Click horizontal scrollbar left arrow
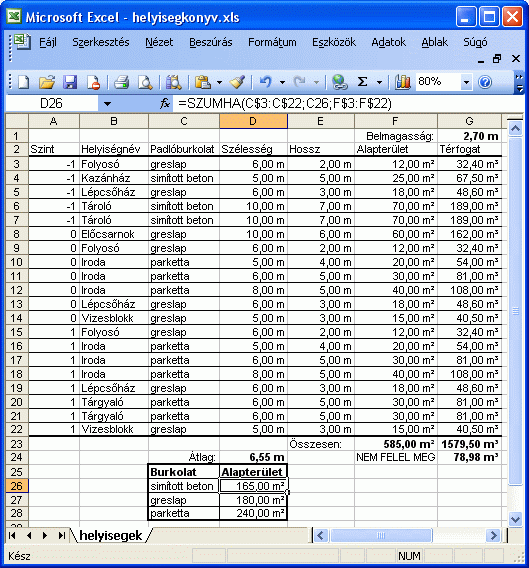Viewport: 529px width, 568px height. click(320, 535)
